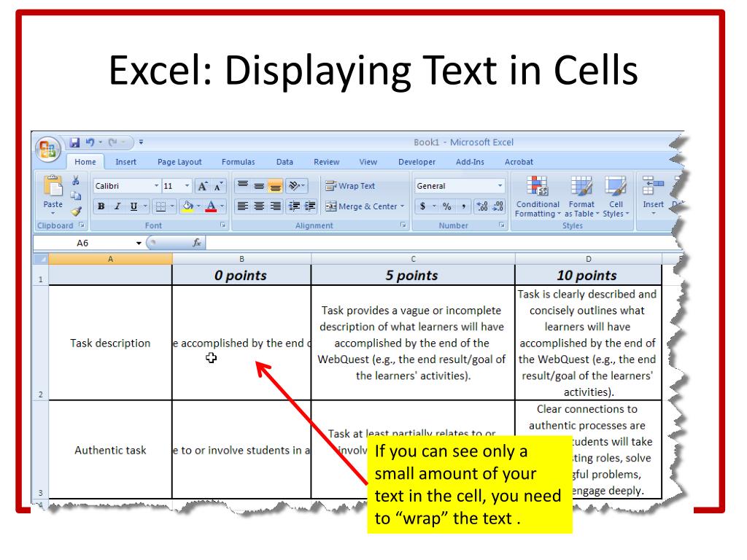Toggle Wrap Text for the cell
This screenshot has height=560, width=747.
(x=350, y=187)
